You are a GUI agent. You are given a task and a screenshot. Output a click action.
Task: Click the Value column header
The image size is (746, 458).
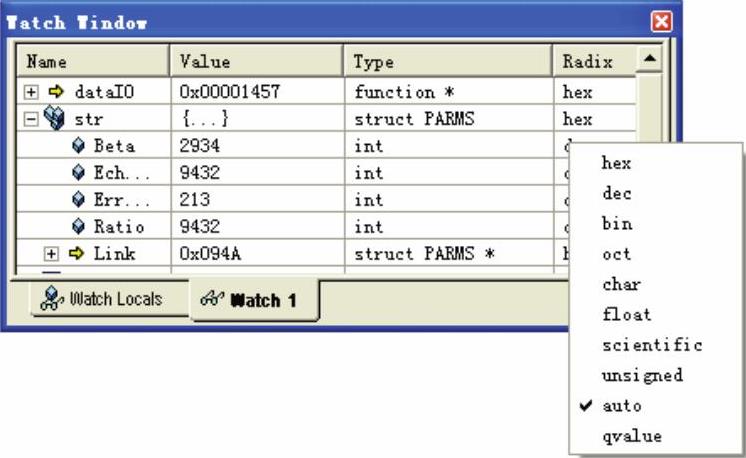click(x=256, y=61)
